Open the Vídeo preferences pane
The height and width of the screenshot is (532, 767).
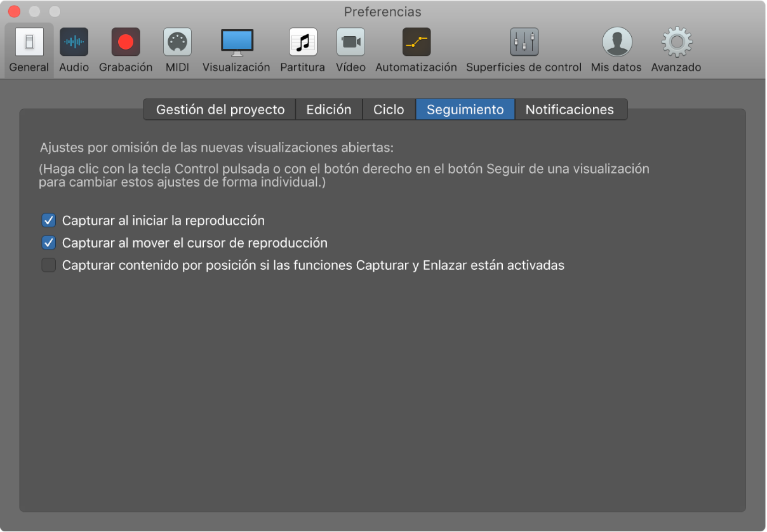coord(350,50)
